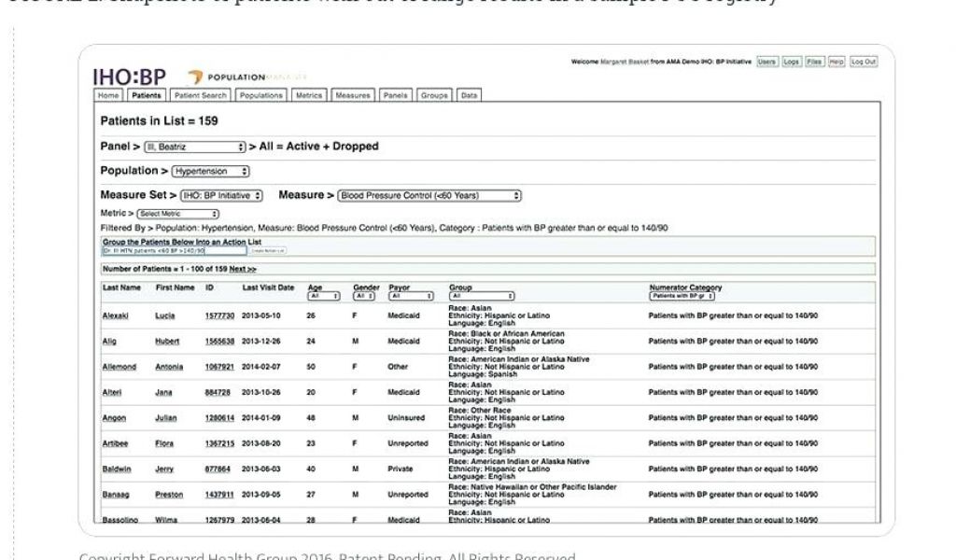Open the Payor filter dropdown
This screenshot has height=560, width=956.
(411, 296)
